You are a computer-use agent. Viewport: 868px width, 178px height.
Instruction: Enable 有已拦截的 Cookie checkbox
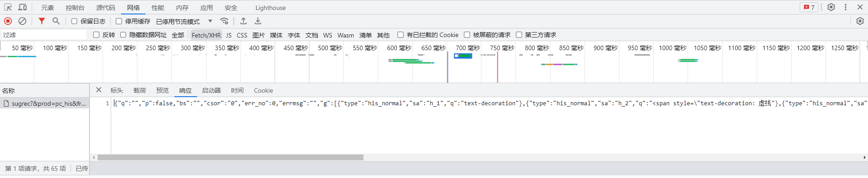coord(401,35)
